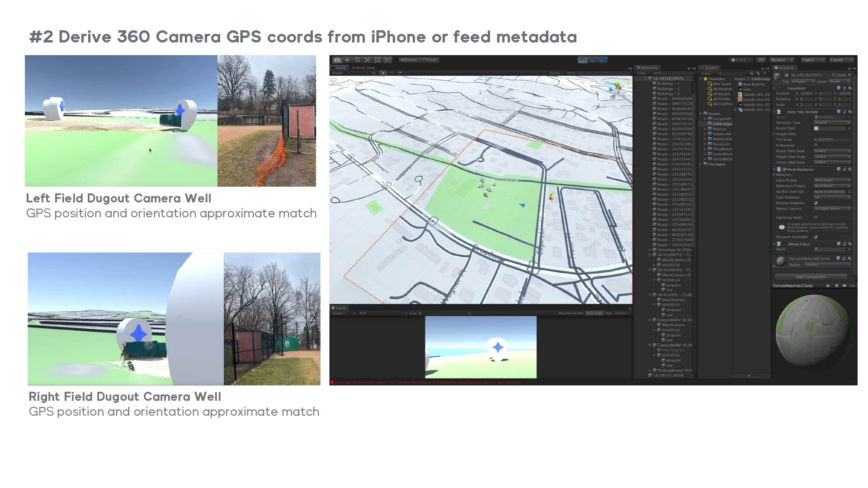Open the Layers dropdown
This screenshot has height=488, width=868.
pos(813,60)
